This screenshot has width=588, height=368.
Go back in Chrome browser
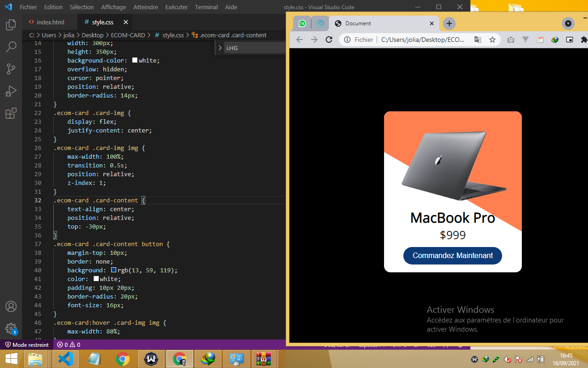point(300,40)
